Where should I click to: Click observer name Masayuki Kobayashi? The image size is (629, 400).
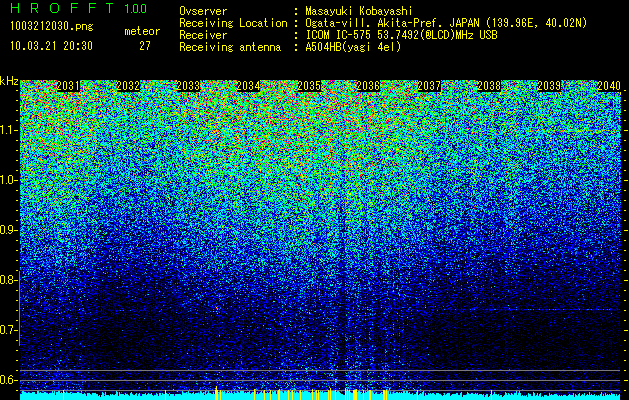coord(359,11)
